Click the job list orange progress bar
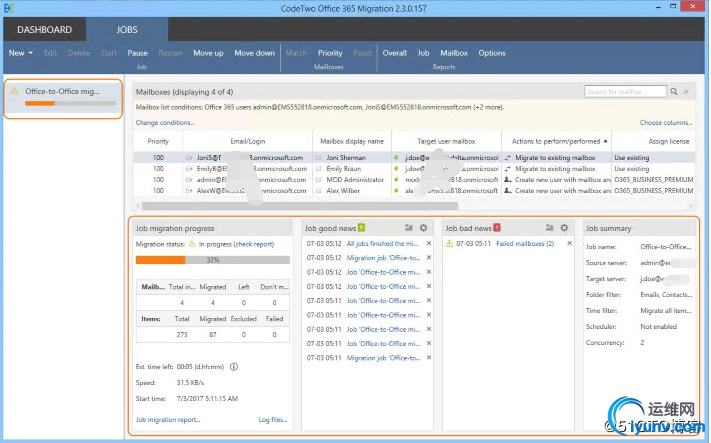 pyautogui.click(x=70, y=103)
